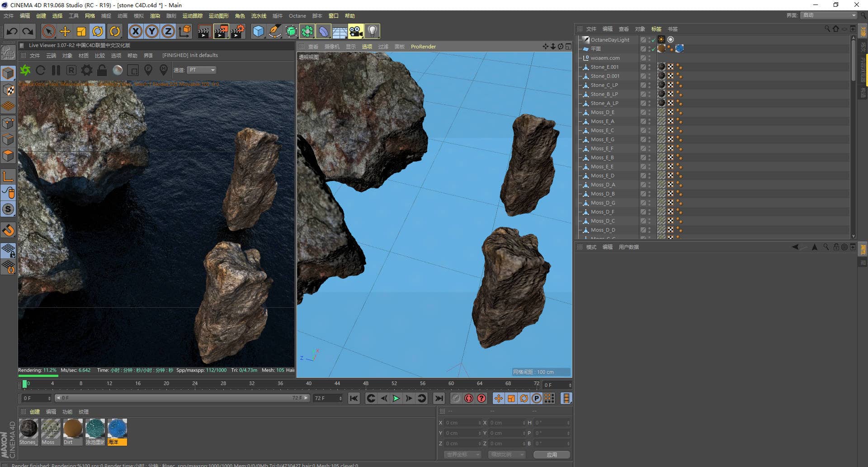The image size is (868, 467).
Task: Render to Picture Viewer icon
Action: coord(221,31)
